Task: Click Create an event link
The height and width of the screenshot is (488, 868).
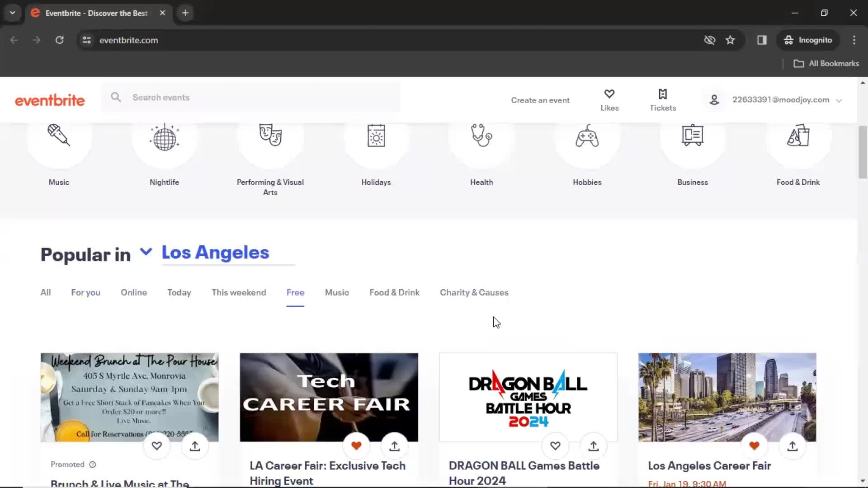Action: [540, 100]
